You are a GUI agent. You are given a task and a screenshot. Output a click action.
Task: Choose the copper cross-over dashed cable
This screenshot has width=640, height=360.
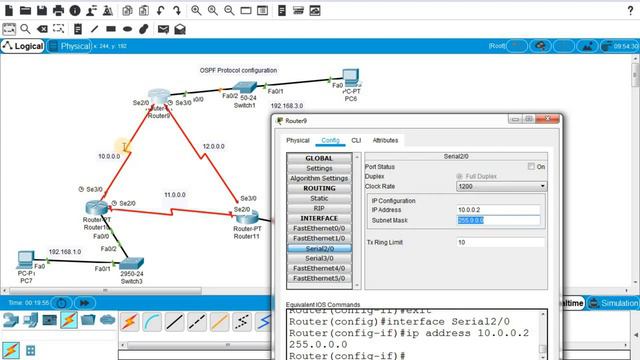pyautogui.click(x=197, y=322)
